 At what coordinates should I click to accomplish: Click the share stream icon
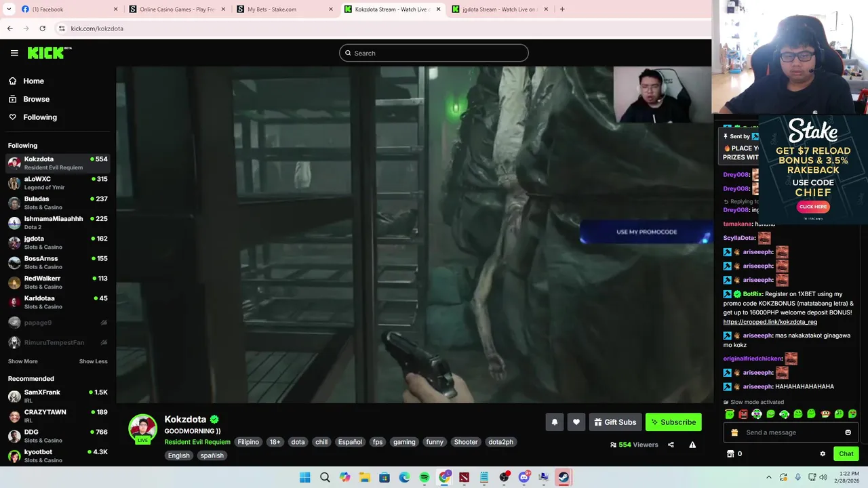(671, 445)
